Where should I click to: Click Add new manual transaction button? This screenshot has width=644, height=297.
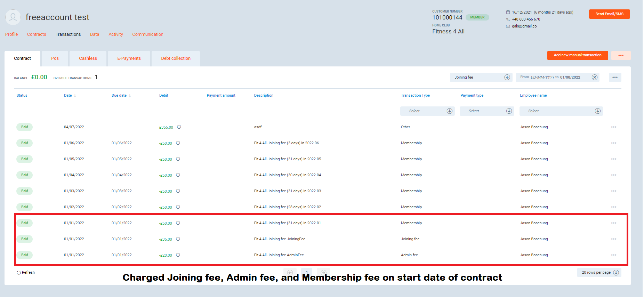point(577,55)
